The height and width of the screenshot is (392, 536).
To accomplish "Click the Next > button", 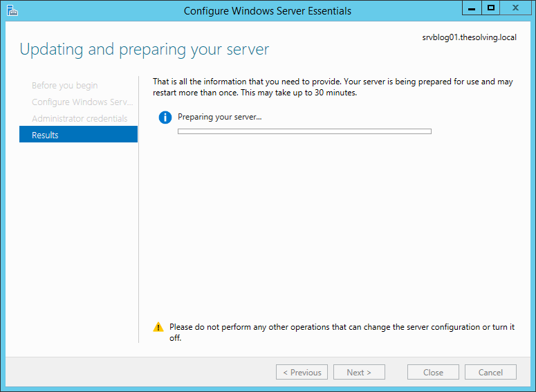I will (x=359, y=372).
